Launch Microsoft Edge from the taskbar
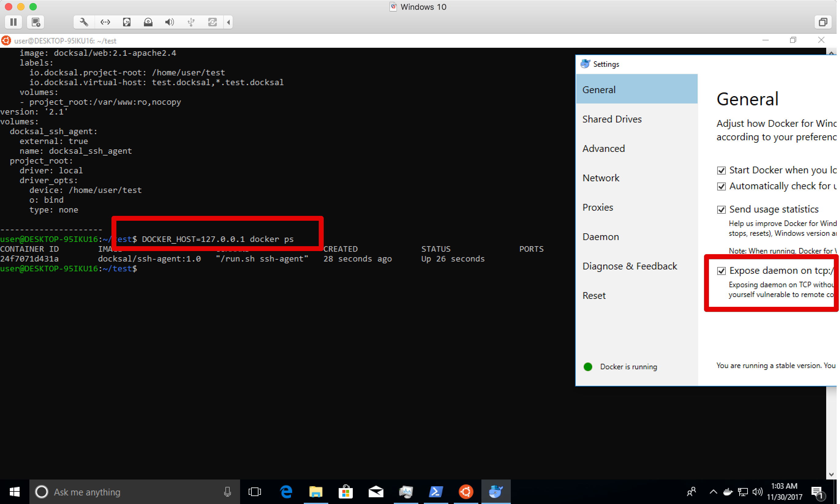This screenshot has width=840, height=504. click(286, 492)
